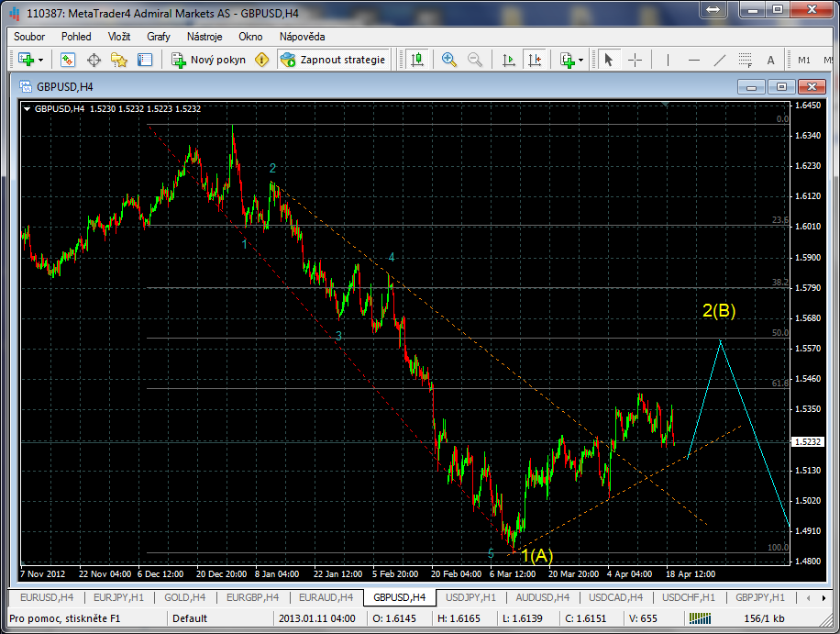Switch to USDCAD,H4 chart tab
Screen dimensions: 840x634
pyautogui.click(x=615, y=597)
